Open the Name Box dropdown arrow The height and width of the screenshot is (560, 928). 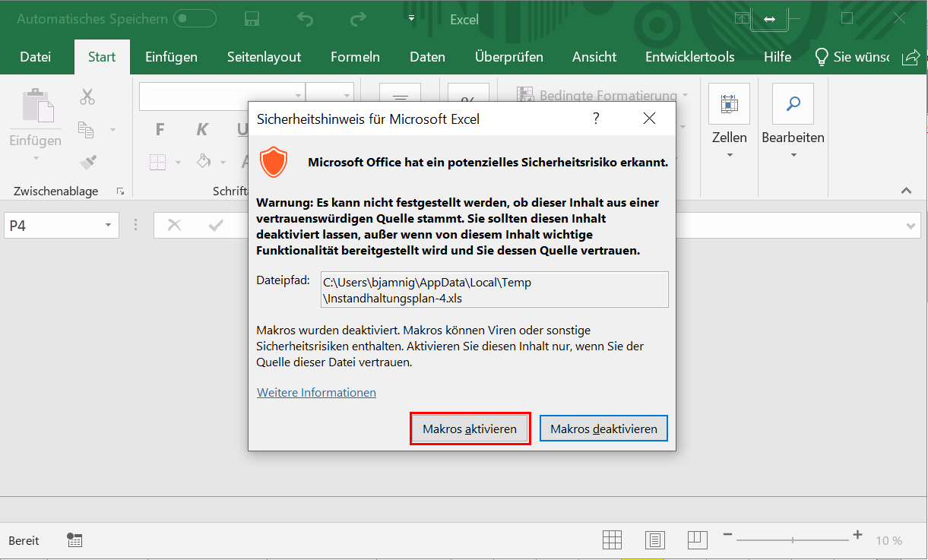(109, 226)
